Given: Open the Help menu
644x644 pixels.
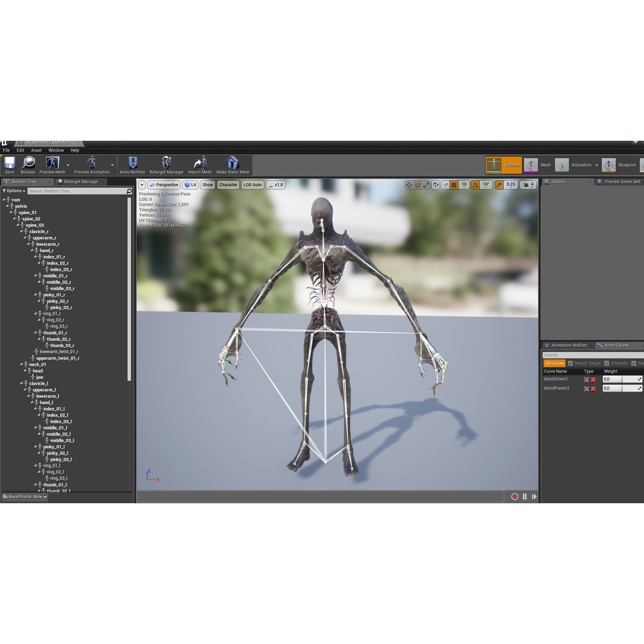Looking at the screenshot, I should click(x=75, y=150).
